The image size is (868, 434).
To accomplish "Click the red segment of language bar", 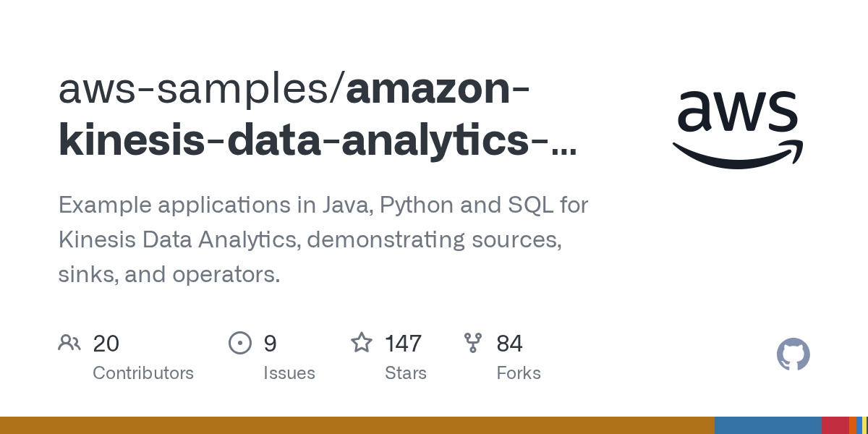I will [835, 425].
